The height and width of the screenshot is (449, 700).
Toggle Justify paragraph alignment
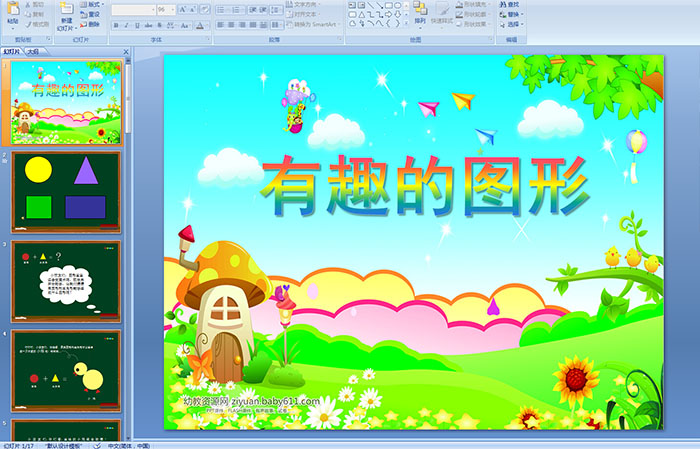[253, 25]
